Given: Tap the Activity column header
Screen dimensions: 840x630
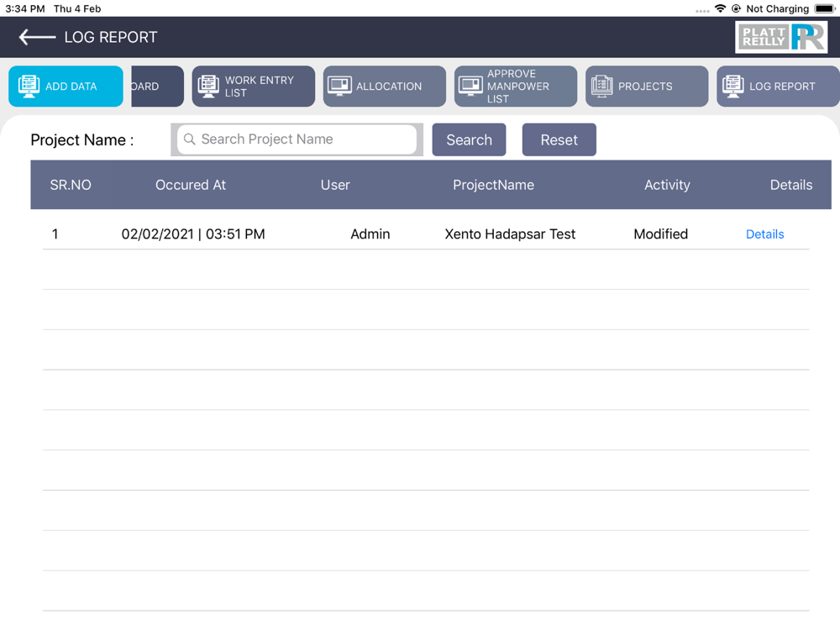Looking at the screenshot, I should [x=667, y=185].
